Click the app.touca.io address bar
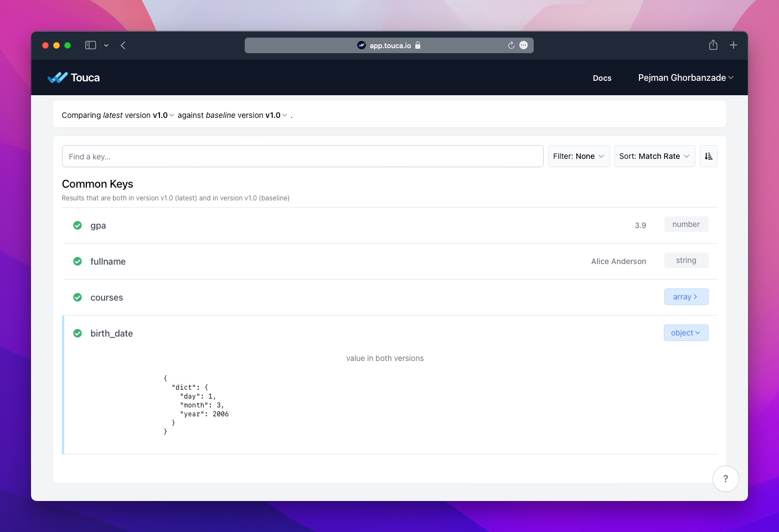 [389, 45]
